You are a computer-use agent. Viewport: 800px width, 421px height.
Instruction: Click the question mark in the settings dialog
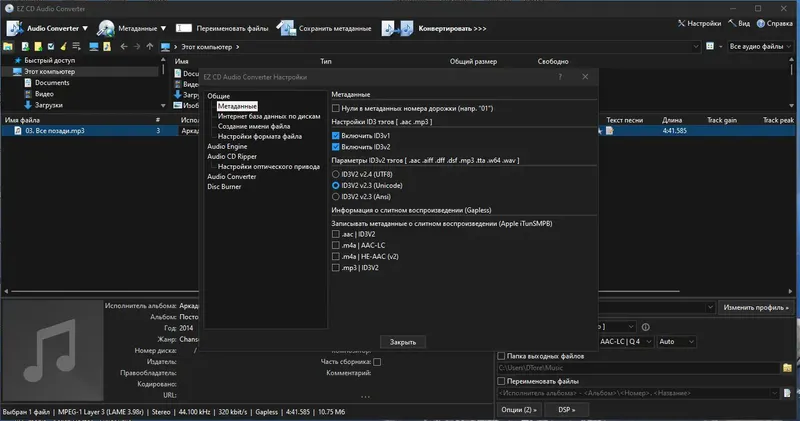[560, 77]
